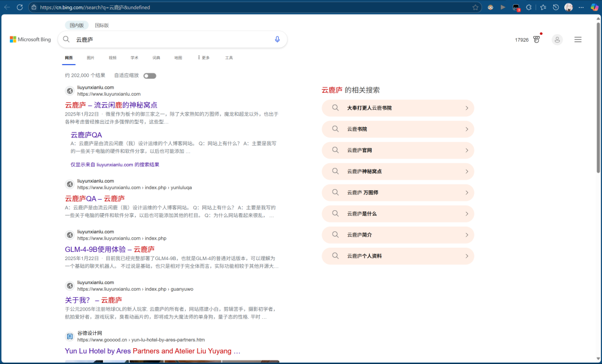Open the hamburger settings menu
This screenshot has height=364, width=602.
tap(578, 39)
